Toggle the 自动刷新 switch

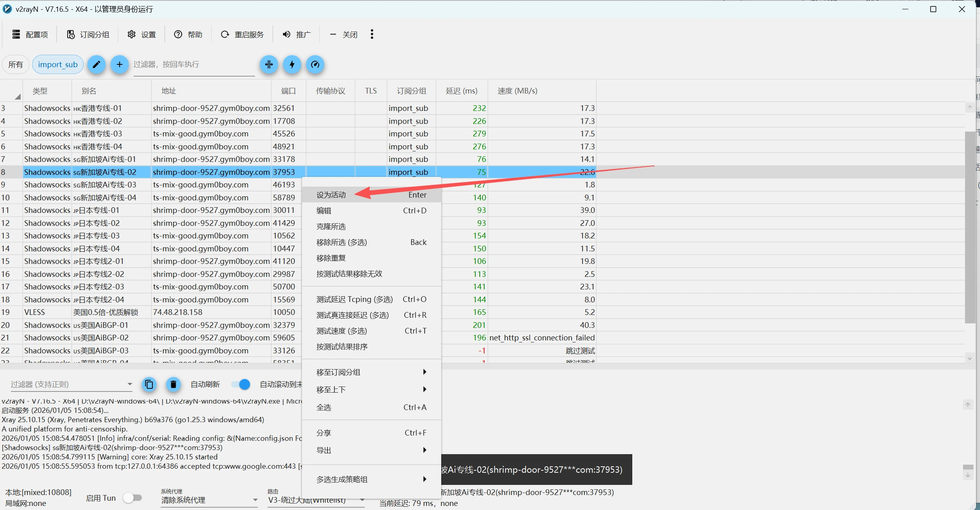241,384
